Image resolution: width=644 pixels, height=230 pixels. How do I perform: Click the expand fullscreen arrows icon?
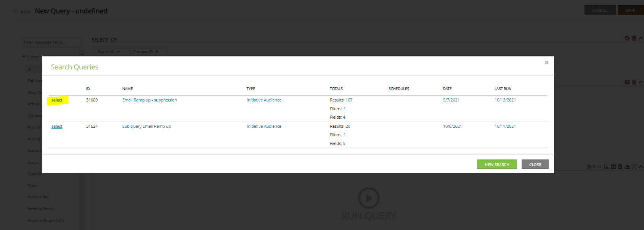[x=634, y=167]
